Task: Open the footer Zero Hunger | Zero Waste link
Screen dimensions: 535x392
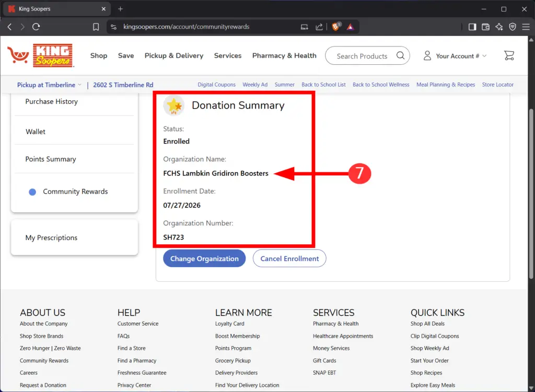Action: pyautogui.click(x=50, y=348)
